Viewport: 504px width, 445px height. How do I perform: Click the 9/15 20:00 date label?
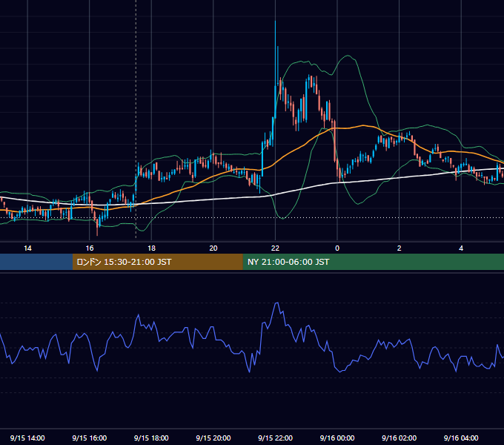coord(213,438)
